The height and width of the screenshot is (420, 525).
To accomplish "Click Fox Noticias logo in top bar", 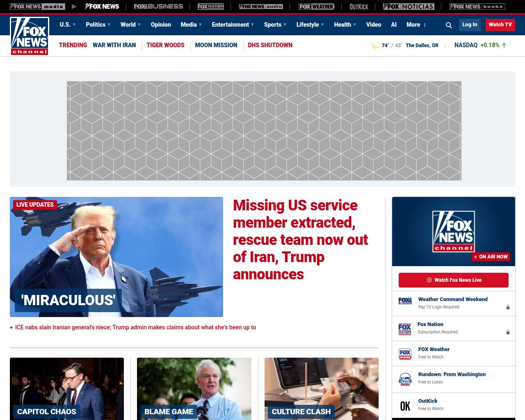I will [409, 7].
